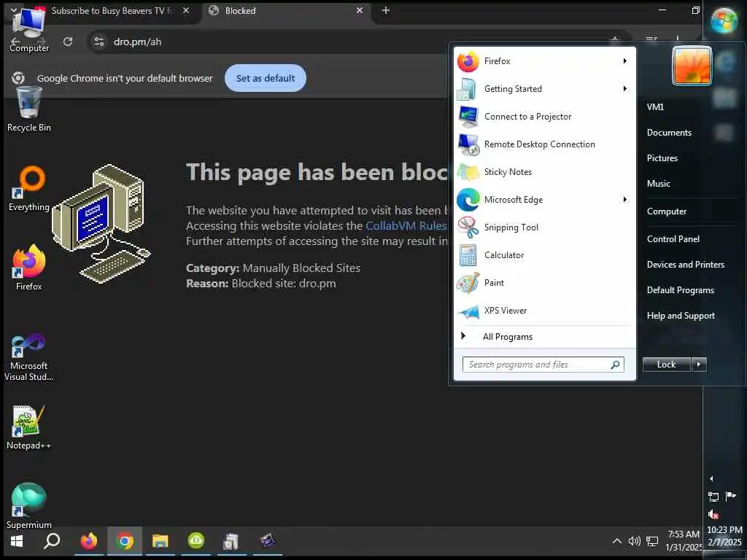The width and height of the screenshot is (747, 560).
Task: Open the taskbar search magnifier
Action: 52,541
